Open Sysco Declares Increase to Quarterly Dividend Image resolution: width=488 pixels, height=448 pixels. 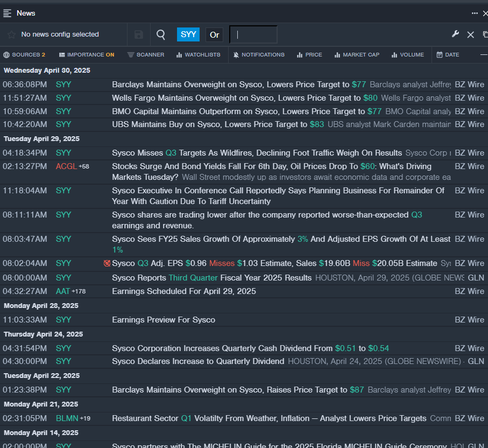[x=198, y=361]
